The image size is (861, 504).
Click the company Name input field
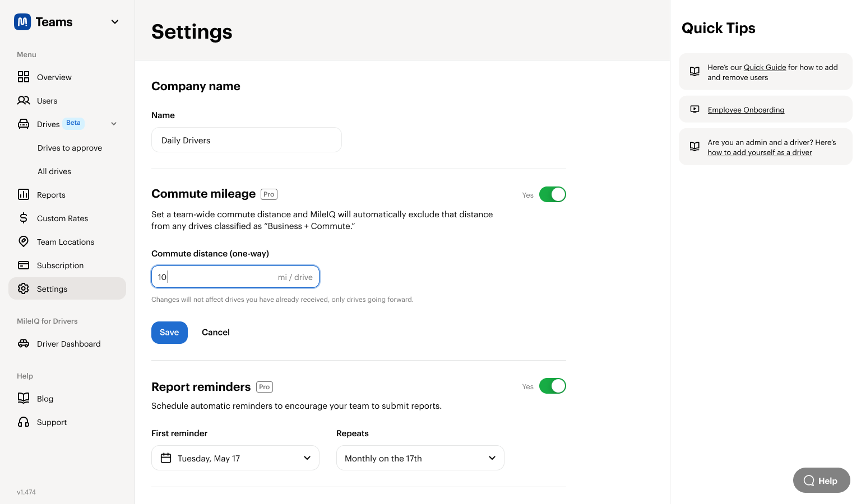pyautogui.click(x=247, y=140)
